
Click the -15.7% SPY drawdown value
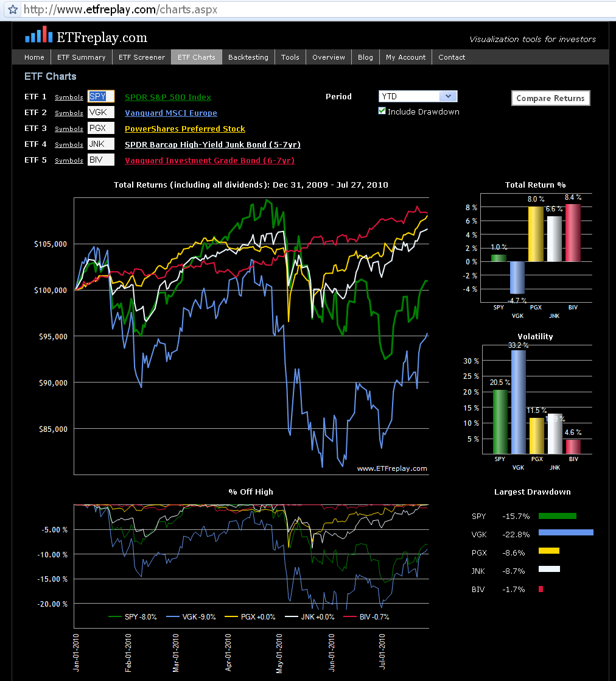[516, 517]
